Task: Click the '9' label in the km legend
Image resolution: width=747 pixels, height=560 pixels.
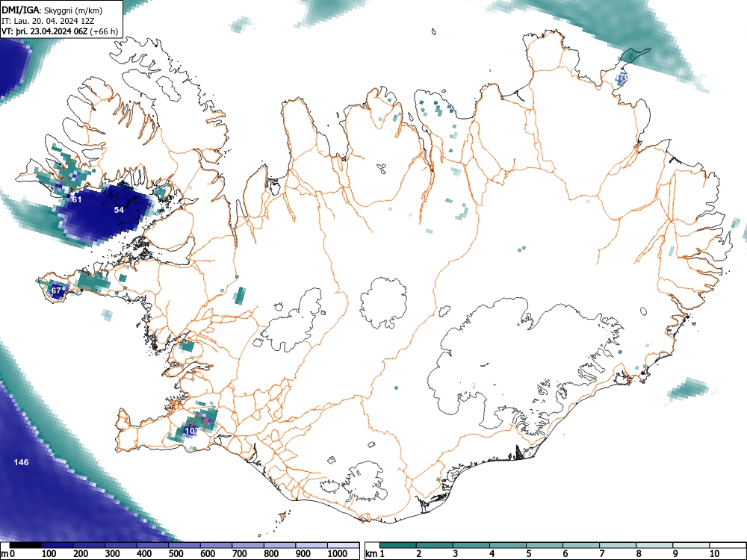Action: coord(675,554)
